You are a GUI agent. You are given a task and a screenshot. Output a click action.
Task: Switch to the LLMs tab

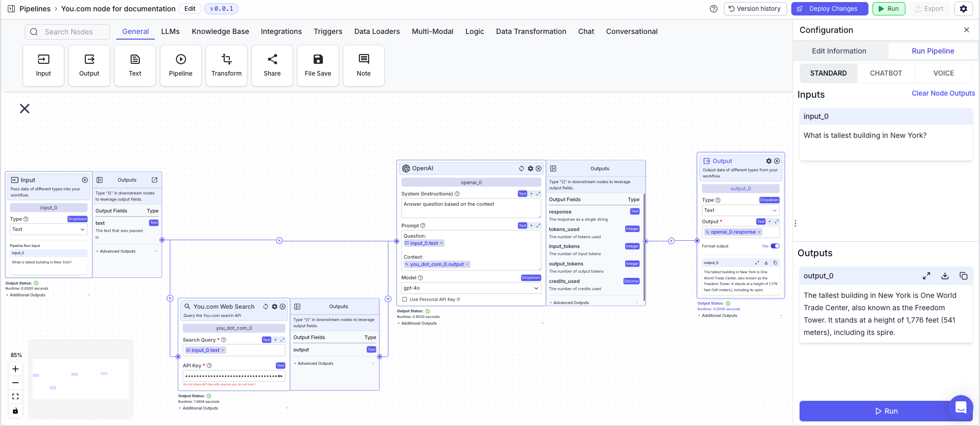pyautogui.click(x=170, y=31)
